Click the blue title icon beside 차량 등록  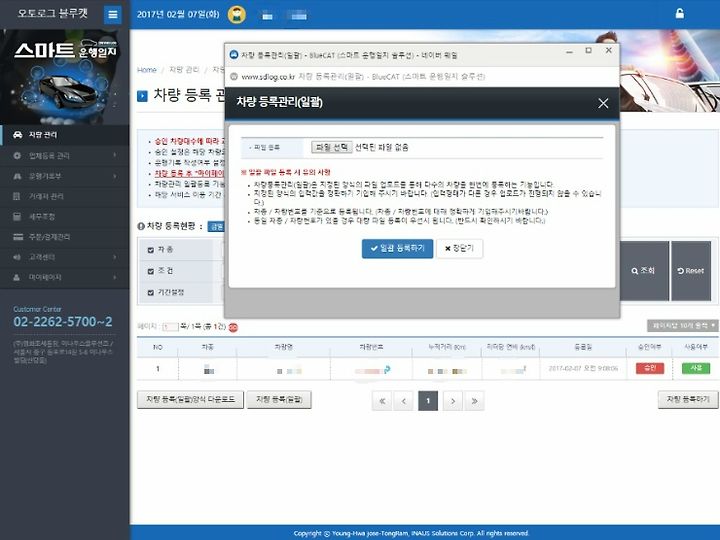[142, 96]
